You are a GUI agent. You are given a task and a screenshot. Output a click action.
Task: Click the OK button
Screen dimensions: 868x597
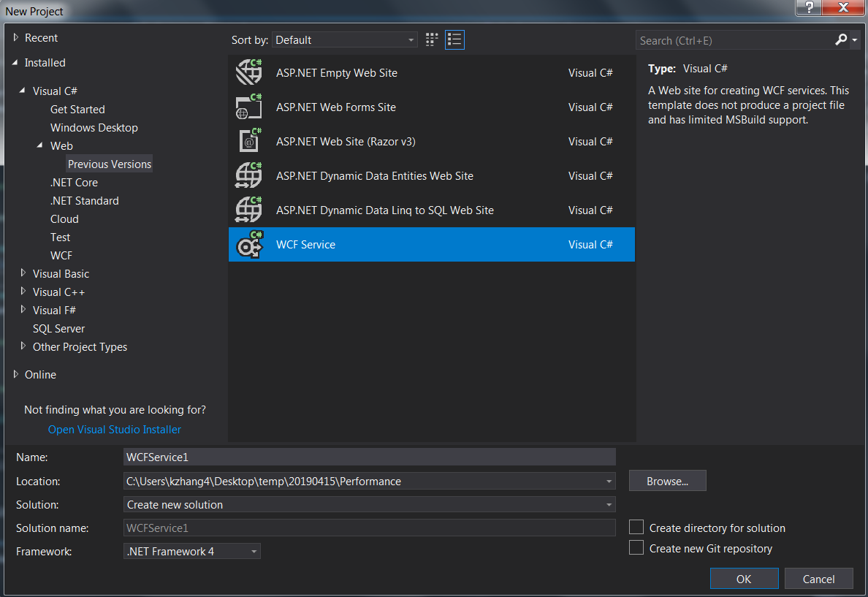(744, 579)
